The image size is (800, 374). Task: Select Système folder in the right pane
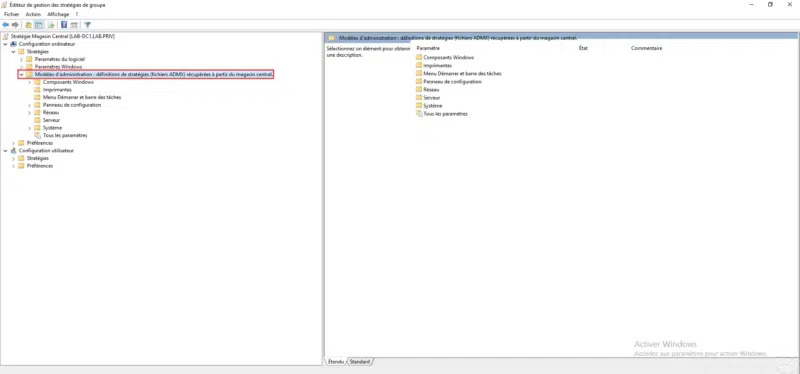[x=429, y=106]
